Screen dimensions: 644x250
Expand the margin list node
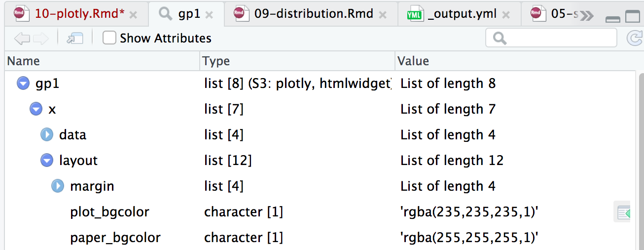(58, 186)
